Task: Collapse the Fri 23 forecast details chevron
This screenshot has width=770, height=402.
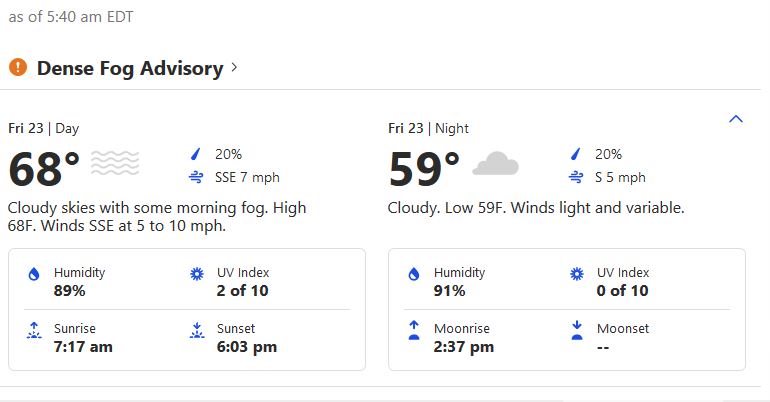Action: point(736,119)
